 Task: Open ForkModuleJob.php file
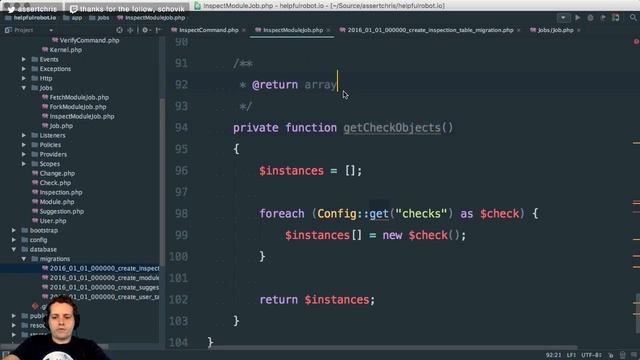click(x=74, y=107)
